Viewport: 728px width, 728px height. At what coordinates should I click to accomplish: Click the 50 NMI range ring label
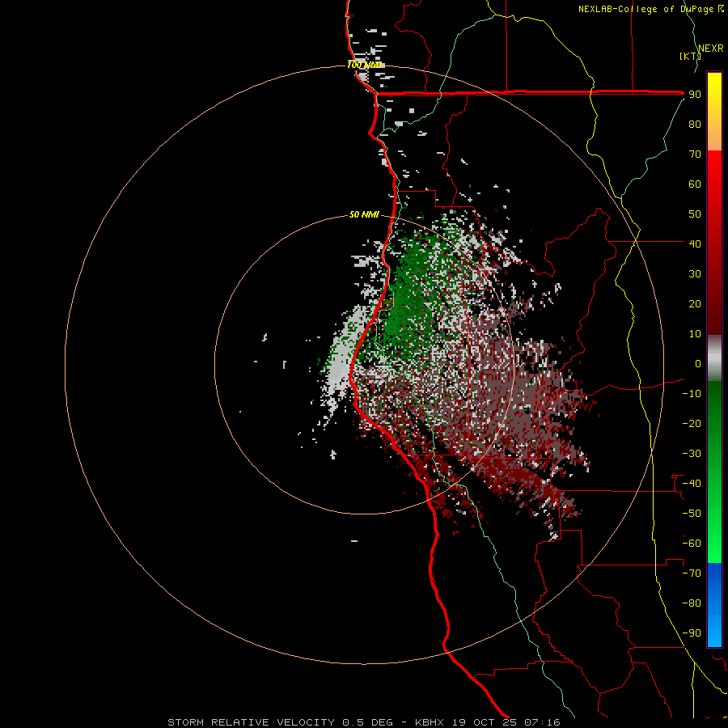pos(364,214)
